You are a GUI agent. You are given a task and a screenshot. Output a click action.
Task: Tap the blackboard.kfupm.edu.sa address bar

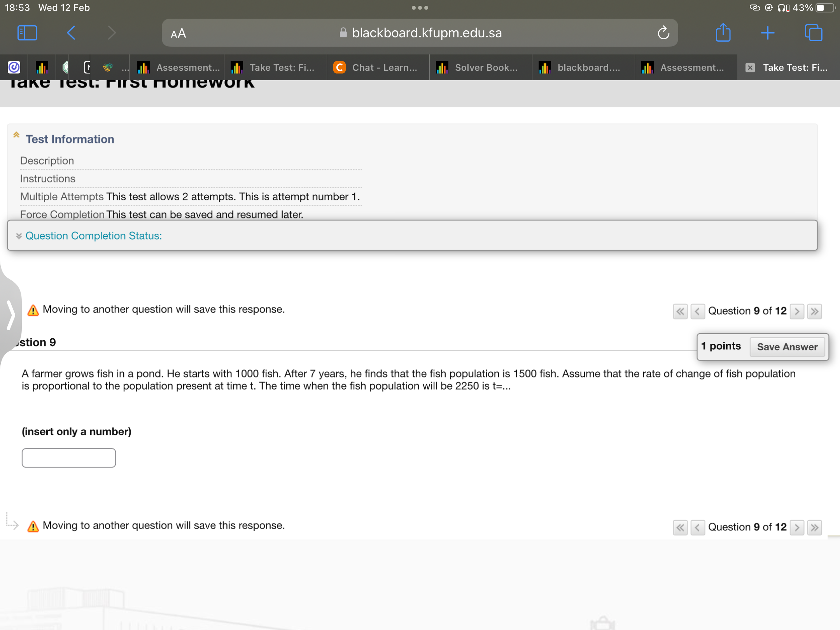pos(426,33)
